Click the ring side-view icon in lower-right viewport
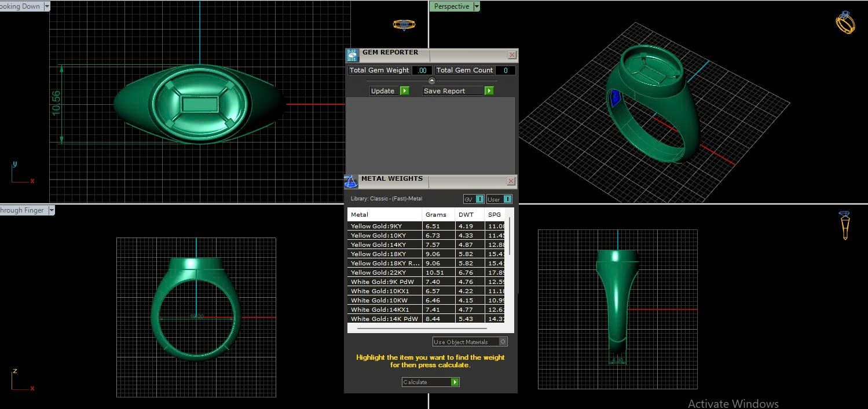868x409 pixels. [845, 225]
